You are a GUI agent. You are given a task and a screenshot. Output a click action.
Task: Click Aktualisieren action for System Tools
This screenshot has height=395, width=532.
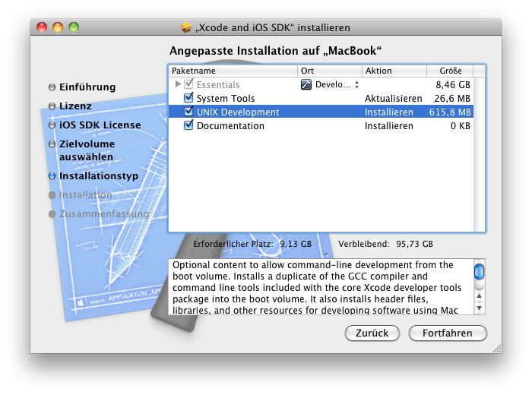pos(393,98)
